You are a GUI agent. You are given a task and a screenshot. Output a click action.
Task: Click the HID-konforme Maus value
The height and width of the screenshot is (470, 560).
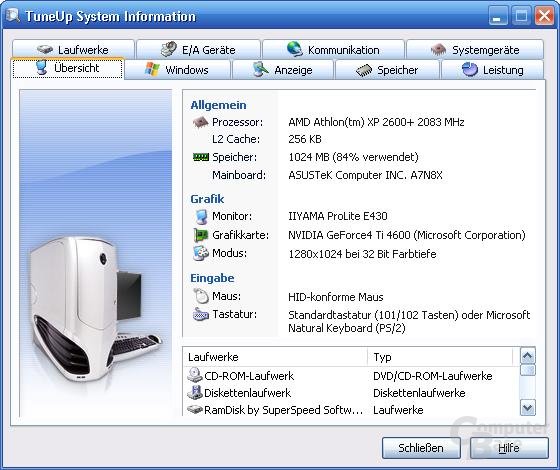(x=335, y=297)
